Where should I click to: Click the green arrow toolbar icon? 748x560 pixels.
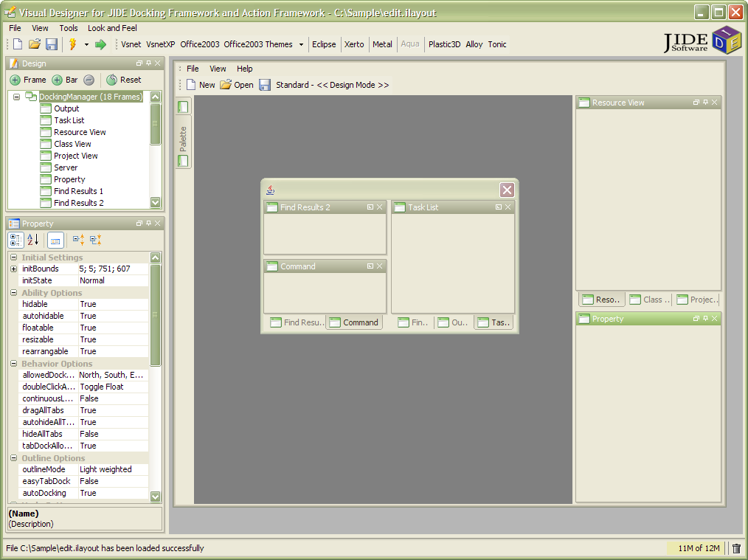click(x=100, y=45)
